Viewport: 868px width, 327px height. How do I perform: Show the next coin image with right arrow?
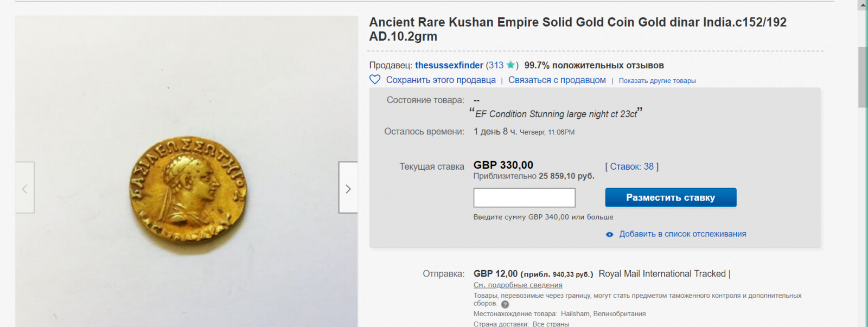348,188
